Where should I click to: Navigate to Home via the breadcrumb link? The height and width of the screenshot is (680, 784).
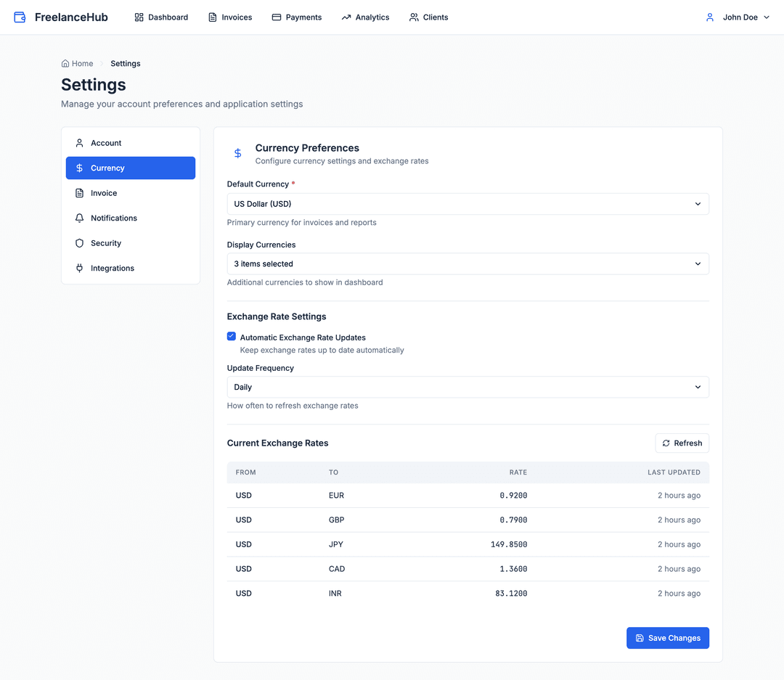point(77,63)
